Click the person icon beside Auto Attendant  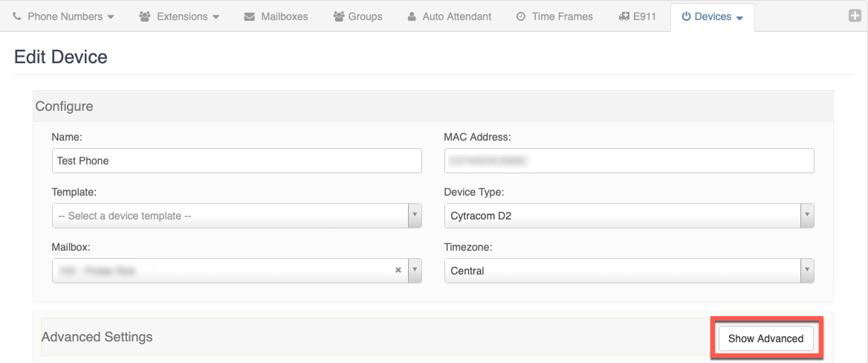click(412, 16)
